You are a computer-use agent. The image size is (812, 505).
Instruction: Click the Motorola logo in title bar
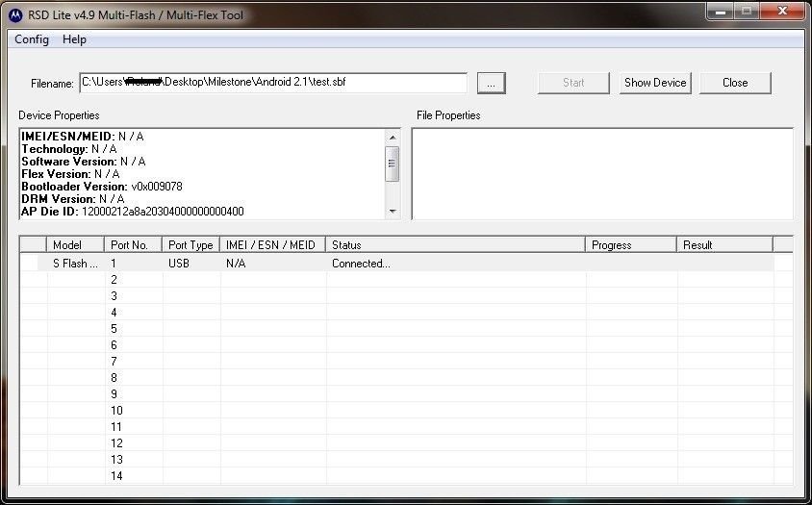[x=15, y=15]
